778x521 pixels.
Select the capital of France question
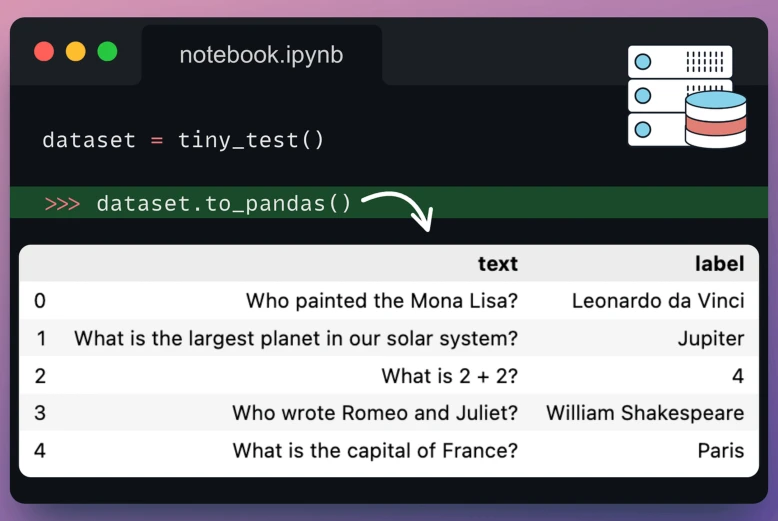pos(375,451)
